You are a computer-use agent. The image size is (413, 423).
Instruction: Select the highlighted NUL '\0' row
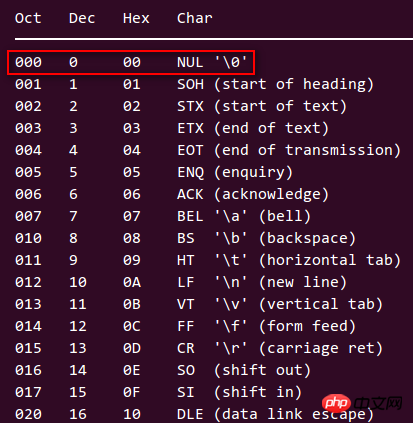131,62
